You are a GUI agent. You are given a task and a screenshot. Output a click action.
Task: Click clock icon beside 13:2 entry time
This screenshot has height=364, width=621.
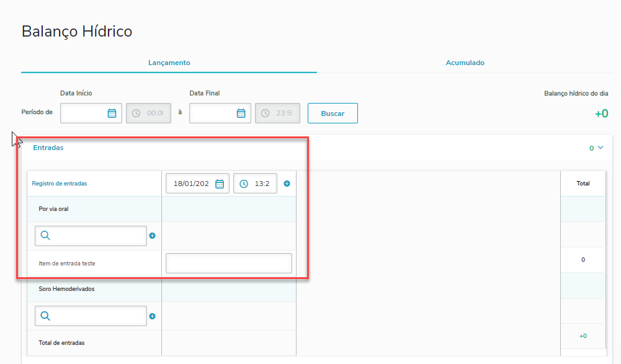(x=244, y=184)
